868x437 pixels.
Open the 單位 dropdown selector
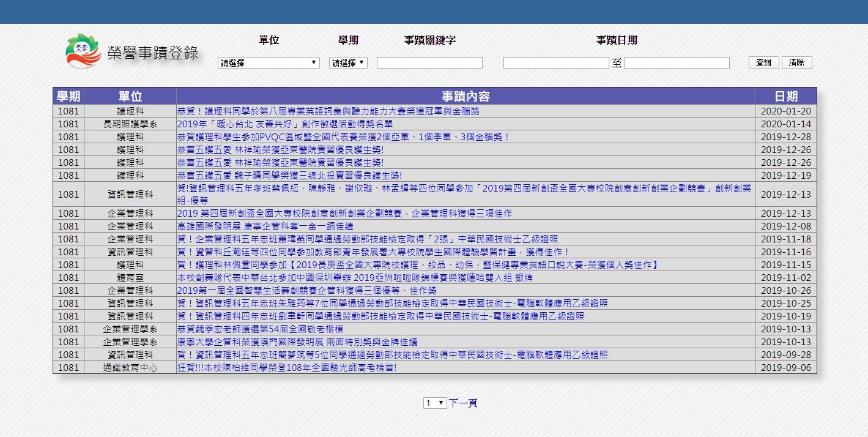click(269, 62)
